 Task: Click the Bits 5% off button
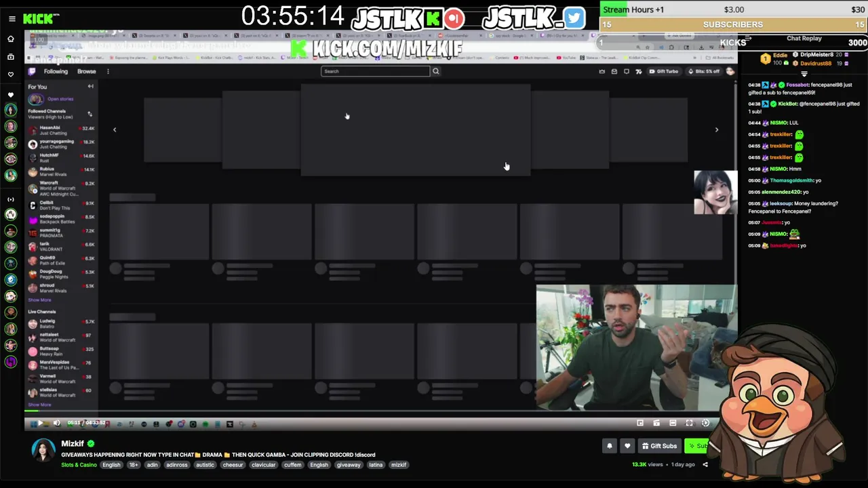click(x=704, y=71)
